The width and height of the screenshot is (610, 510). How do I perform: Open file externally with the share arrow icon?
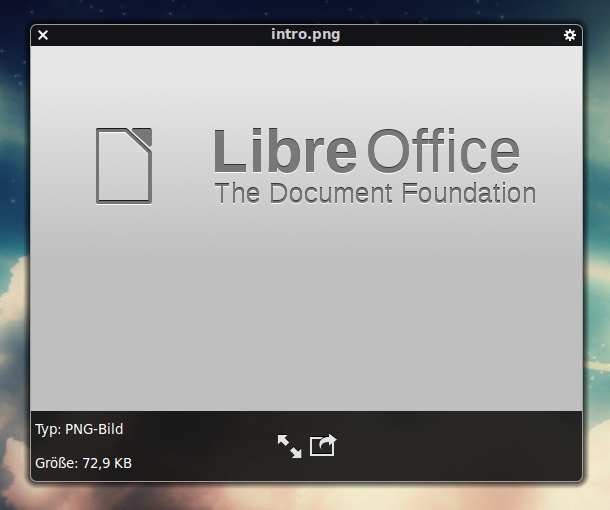(x=323, y=445)
